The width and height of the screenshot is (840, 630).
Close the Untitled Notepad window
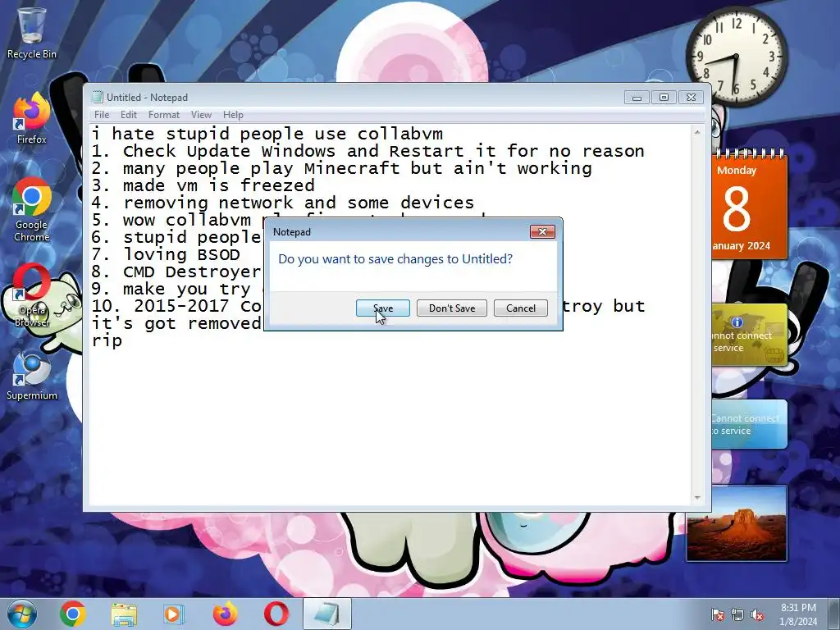tap(691, 97)
